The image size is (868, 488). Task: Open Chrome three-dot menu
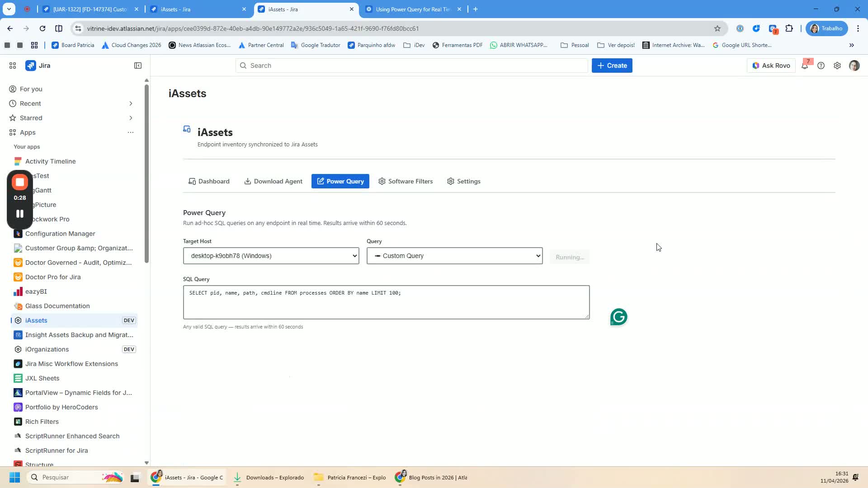click(858, 28)
